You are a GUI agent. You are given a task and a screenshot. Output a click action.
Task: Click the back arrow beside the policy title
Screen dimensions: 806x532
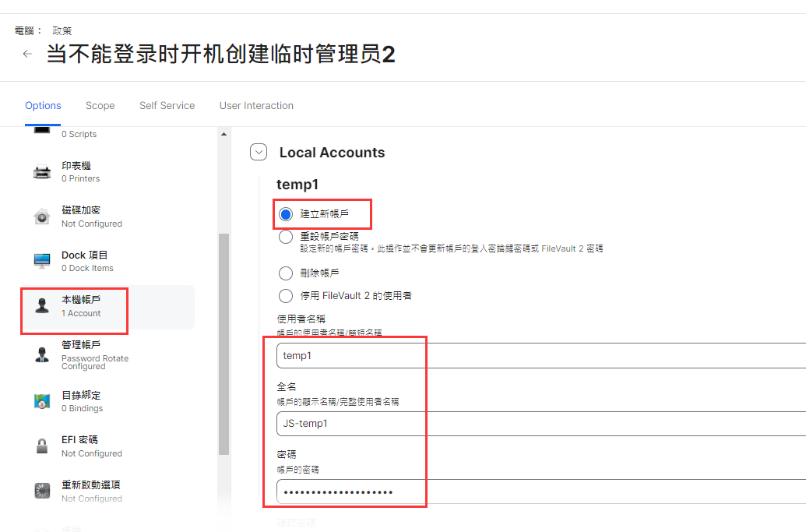click(28, 55)
